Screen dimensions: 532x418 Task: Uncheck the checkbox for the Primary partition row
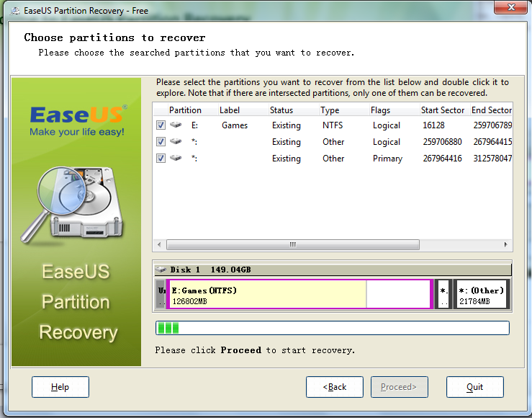pyautogui.click(x=161, y=159)
